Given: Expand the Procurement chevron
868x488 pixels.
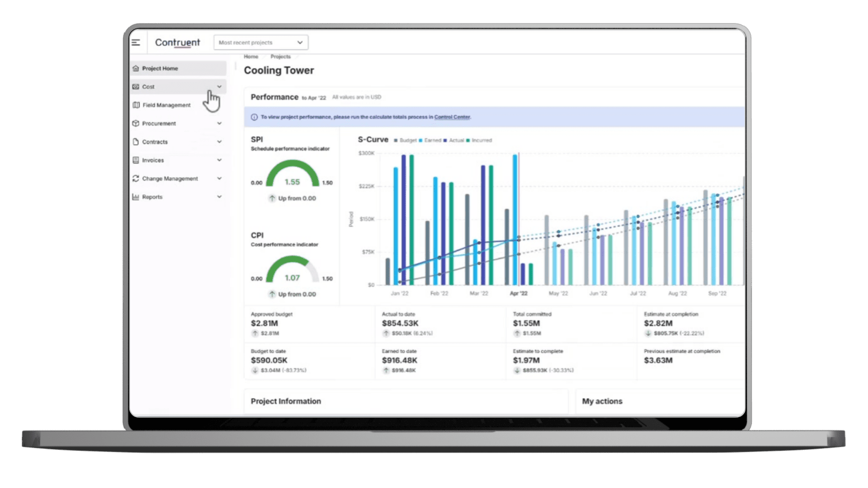Looking at the screenshot, I should tap(219, 123).
